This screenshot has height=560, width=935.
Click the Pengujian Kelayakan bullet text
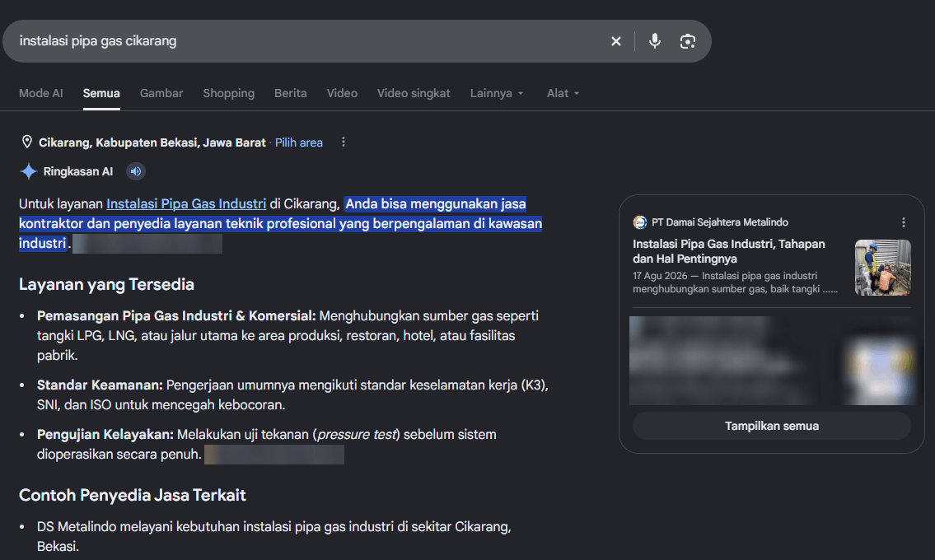coord(267,445)
